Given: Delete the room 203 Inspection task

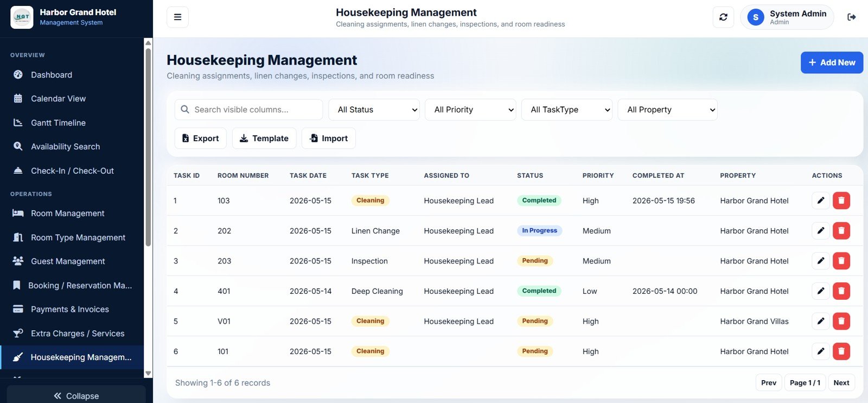Looking at the screenshot, I should tap(841, 261).
